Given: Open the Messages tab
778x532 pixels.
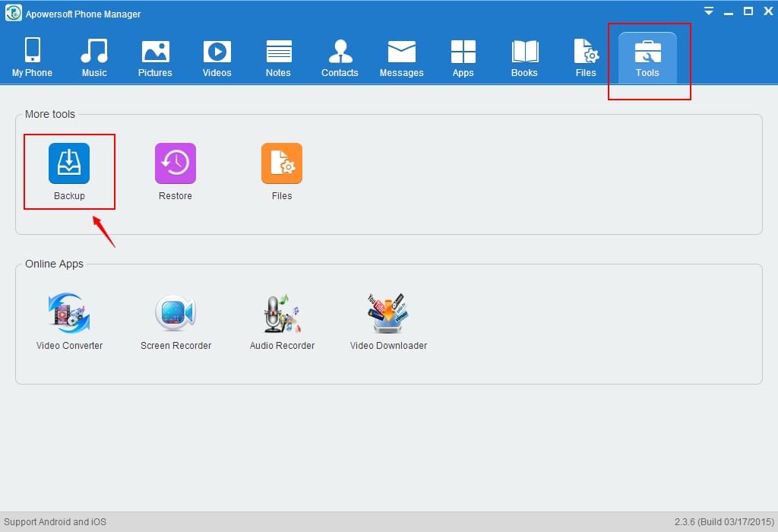Looking at the screenshot, I should click(401, 58).
